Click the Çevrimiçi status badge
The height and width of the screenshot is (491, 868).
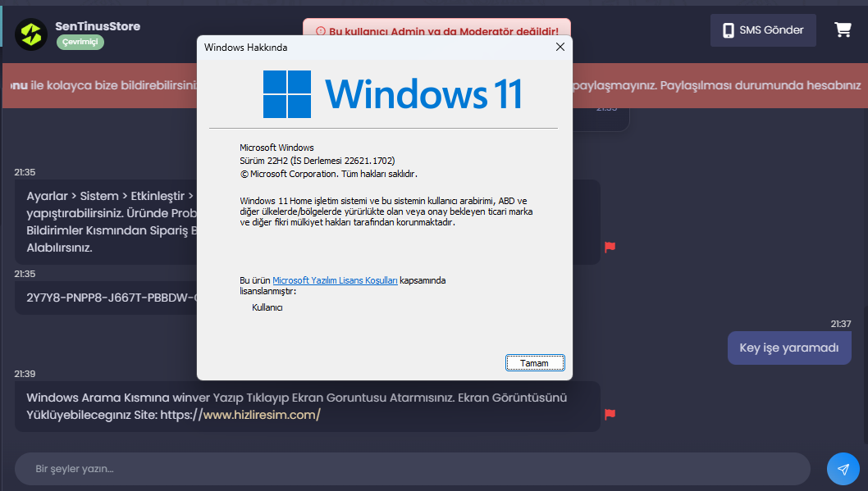click(80, 42)
